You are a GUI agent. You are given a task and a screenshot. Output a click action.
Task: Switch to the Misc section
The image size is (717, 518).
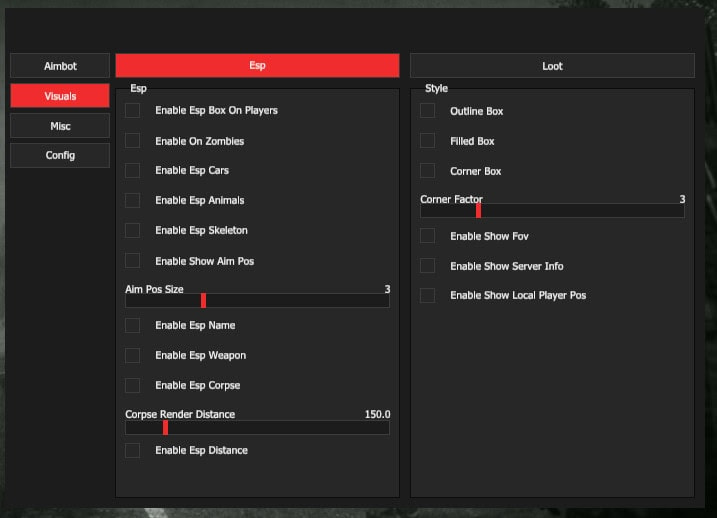[x=60, y=126]
